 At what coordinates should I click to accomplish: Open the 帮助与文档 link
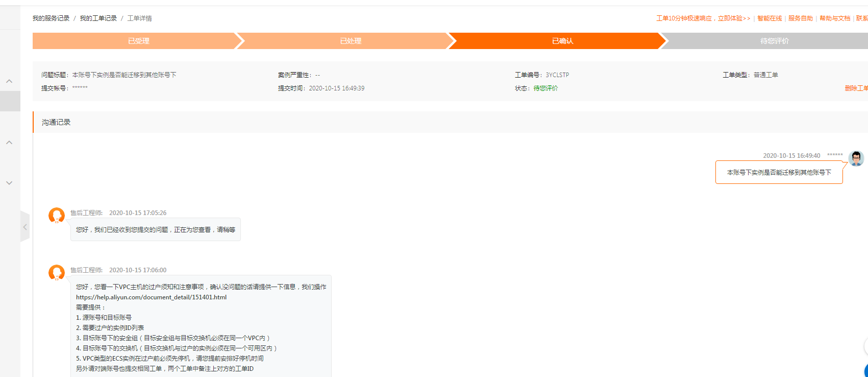[x=834, y=18]
